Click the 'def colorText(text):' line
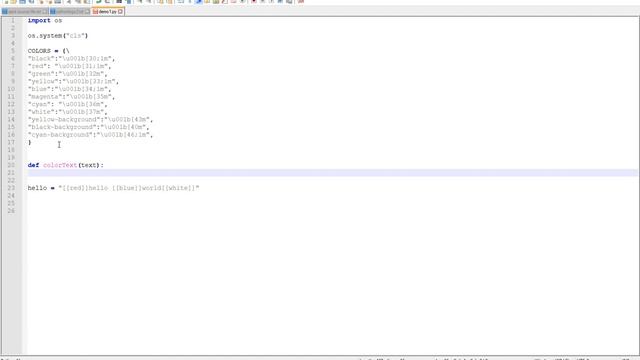Viewport: 640px width, 360px height. [x=66, y=165]
